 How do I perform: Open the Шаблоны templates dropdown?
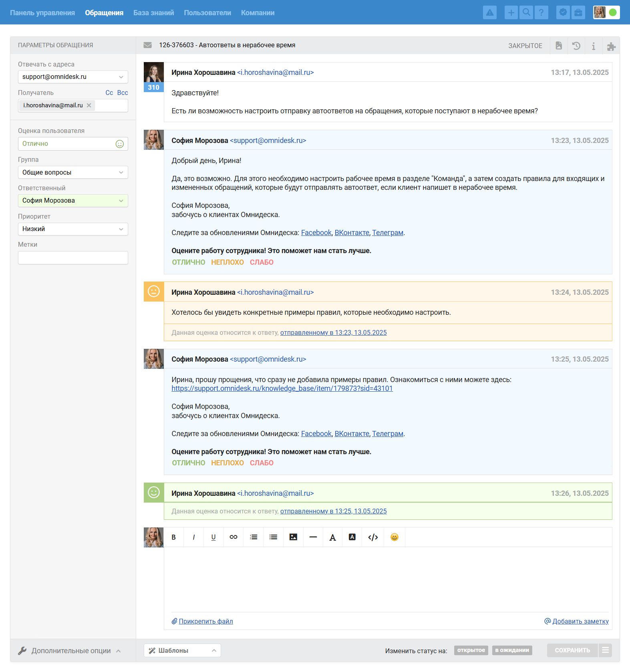point(182,650)
